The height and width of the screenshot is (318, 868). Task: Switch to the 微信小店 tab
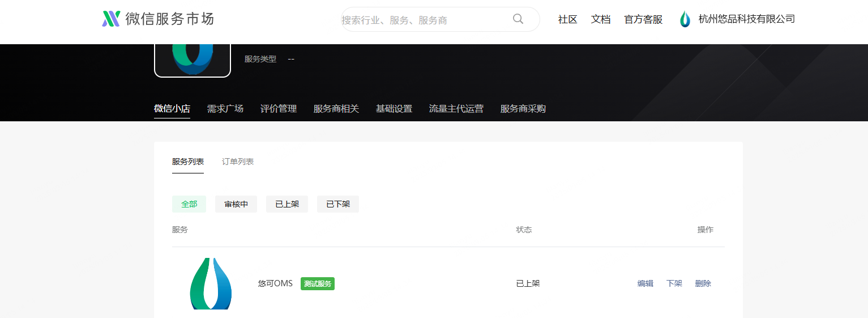pyautogui.click(x=172, y=109)
